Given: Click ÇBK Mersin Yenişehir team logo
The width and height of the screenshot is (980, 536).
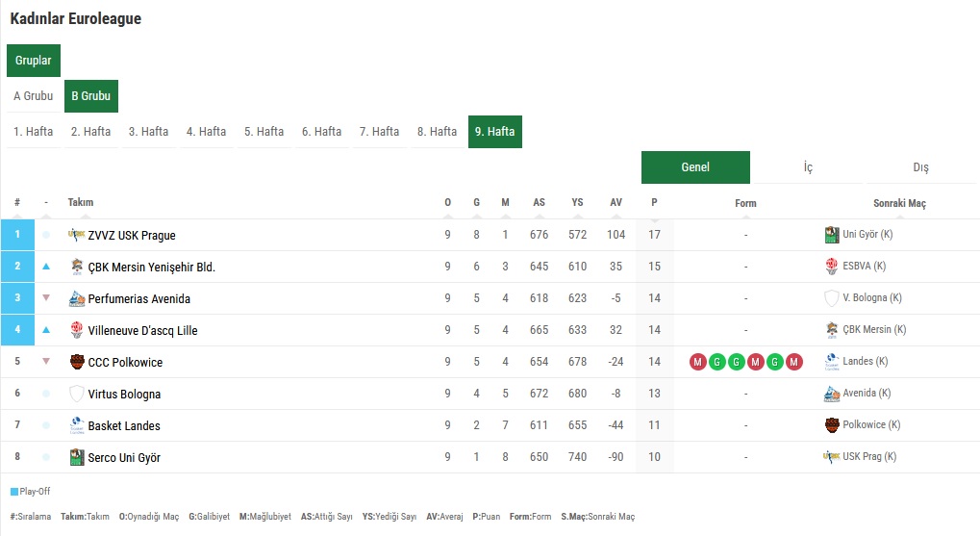Looking at the screenshot, I should tap(76, 267).
